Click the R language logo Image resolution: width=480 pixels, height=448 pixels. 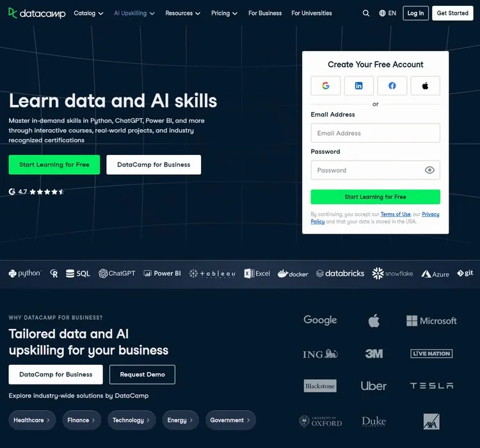(x=54, y=273)
